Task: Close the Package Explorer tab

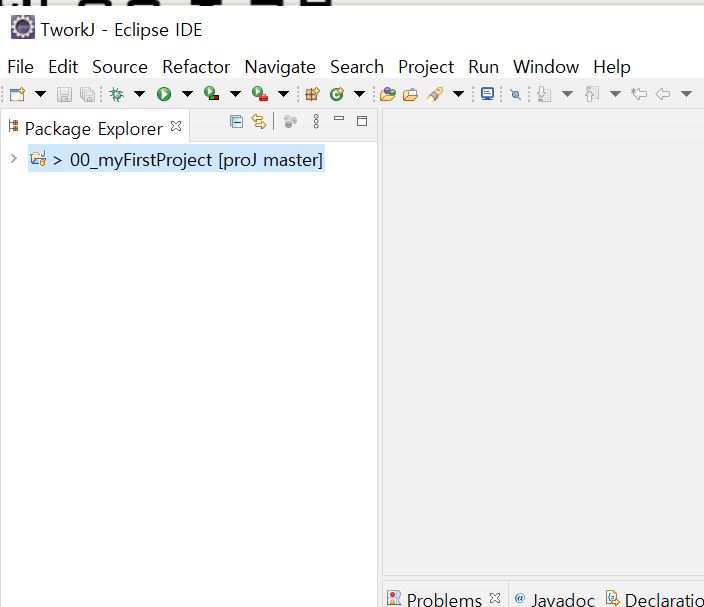Action: (176, 126)
